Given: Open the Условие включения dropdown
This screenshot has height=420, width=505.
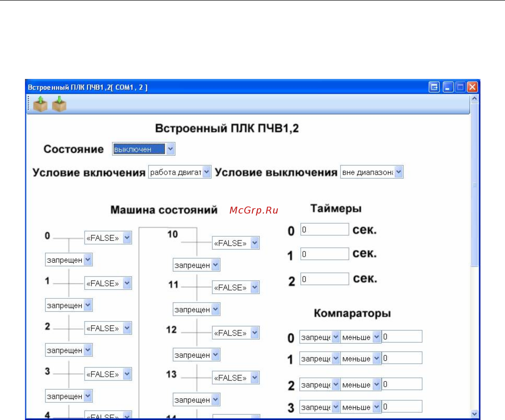Looking at the screenshot, I should (180, 172).
